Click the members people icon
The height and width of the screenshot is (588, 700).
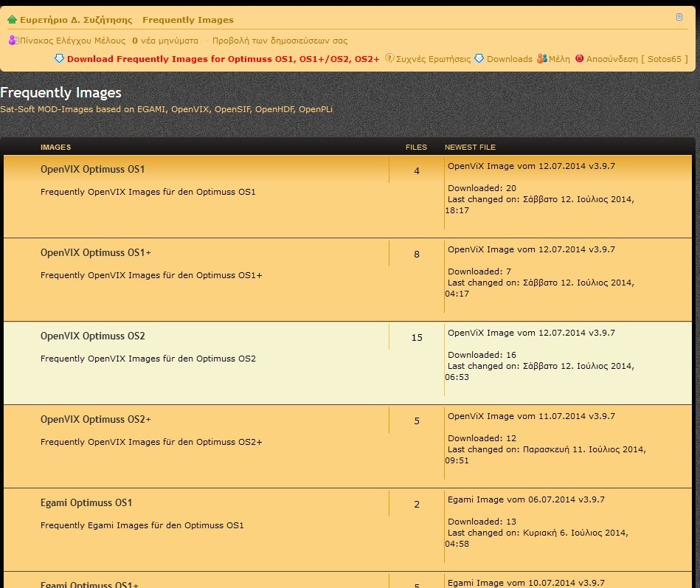tap(542, 58)
